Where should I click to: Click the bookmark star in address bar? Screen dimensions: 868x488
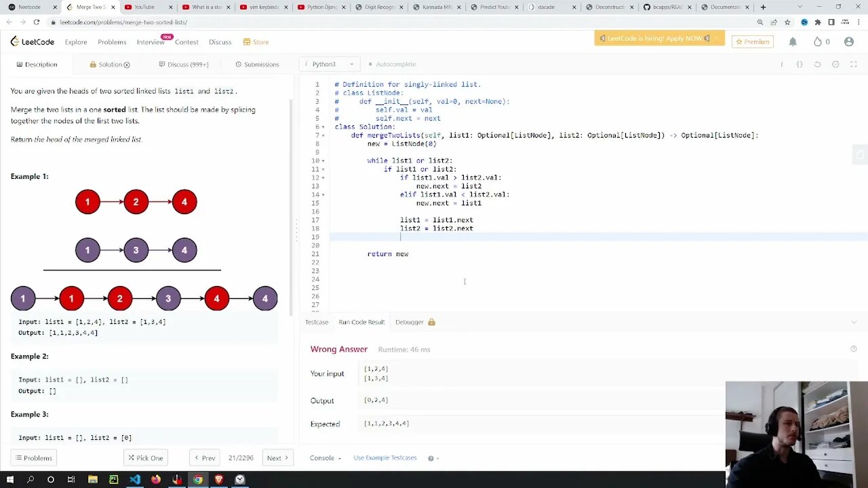click(x=787, y=22)
